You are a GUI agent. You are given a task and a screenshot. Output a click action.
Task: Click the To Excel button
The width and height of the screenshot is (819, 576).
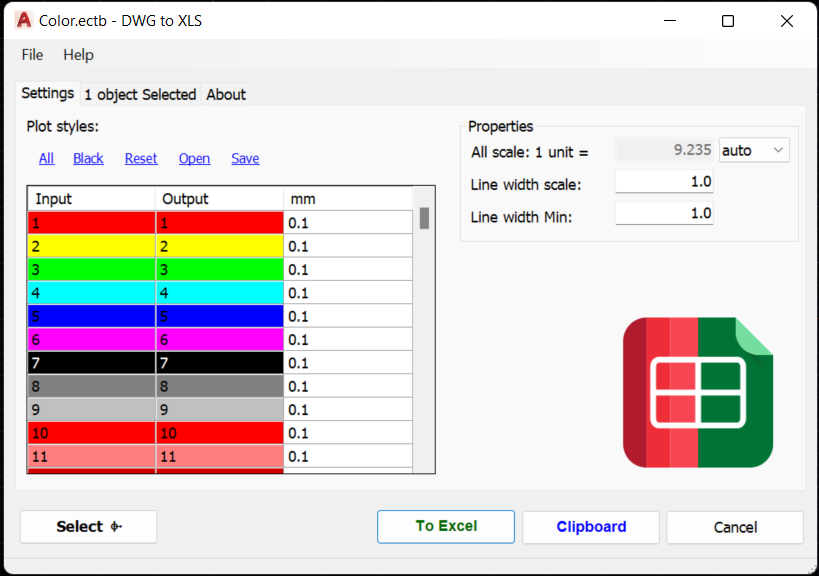point(446,526)
